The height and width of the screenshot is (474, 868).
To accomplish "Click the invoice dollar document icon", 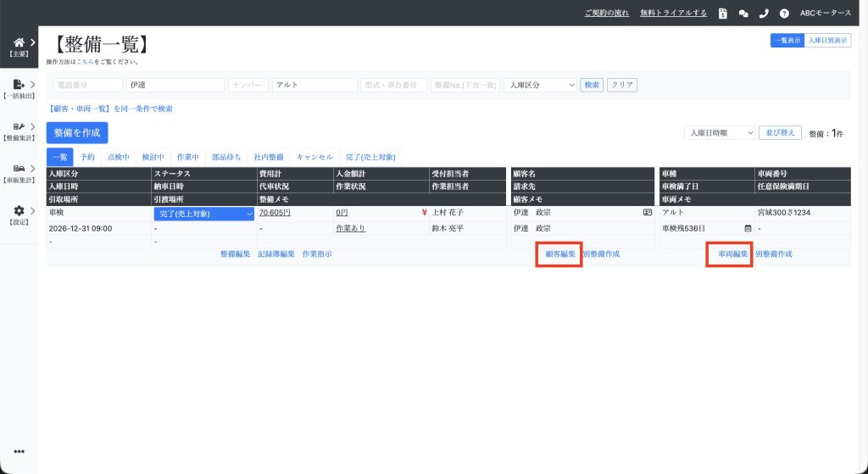I will [x=722, y=14].
